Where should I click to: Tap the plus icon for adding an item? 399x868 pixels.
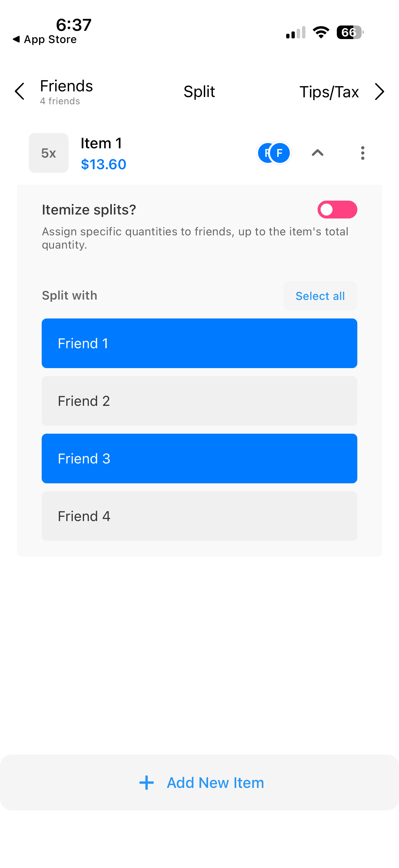[147, 782]
